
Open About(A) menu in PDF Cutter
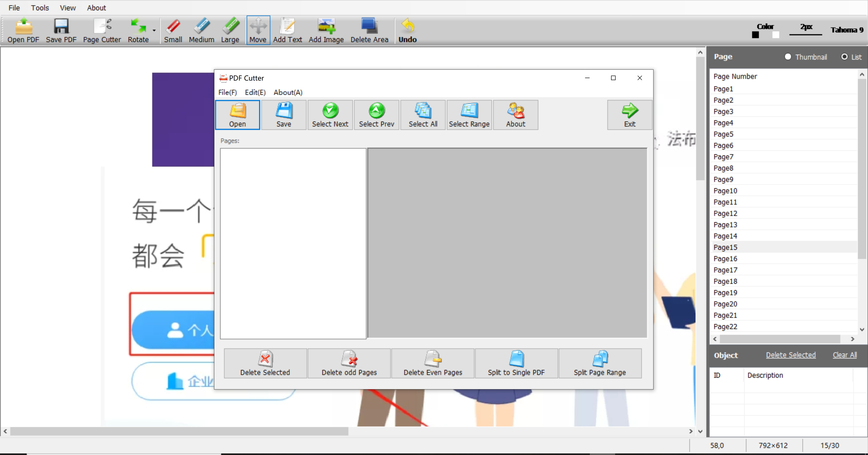[x=288, y=92]
